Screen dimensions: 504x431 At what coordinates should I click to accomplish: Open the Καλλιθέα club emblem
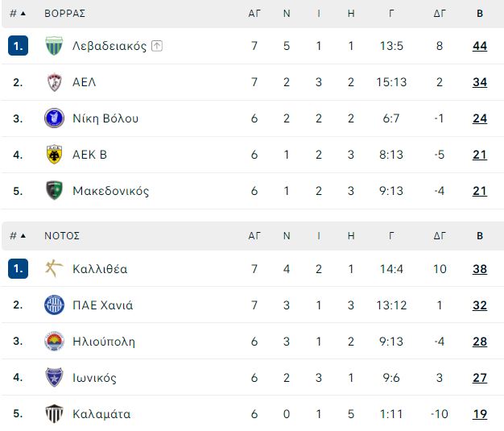(54, 268)
